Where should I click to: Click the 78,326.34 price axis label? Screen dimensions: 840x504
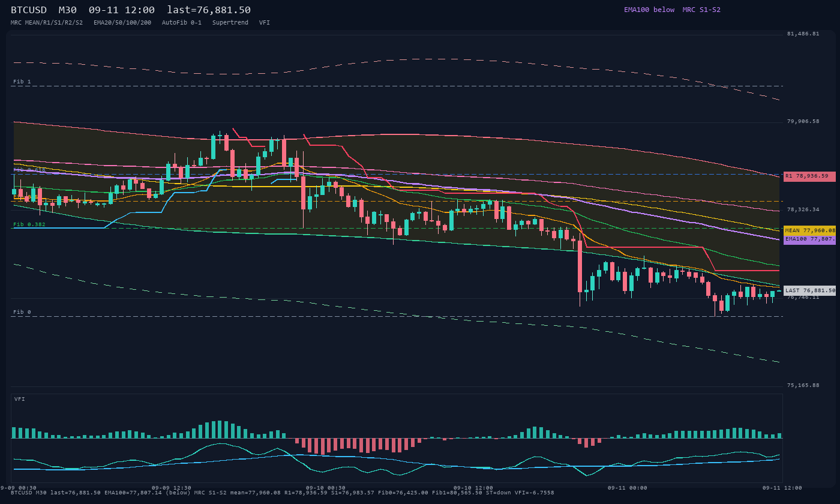803,210
